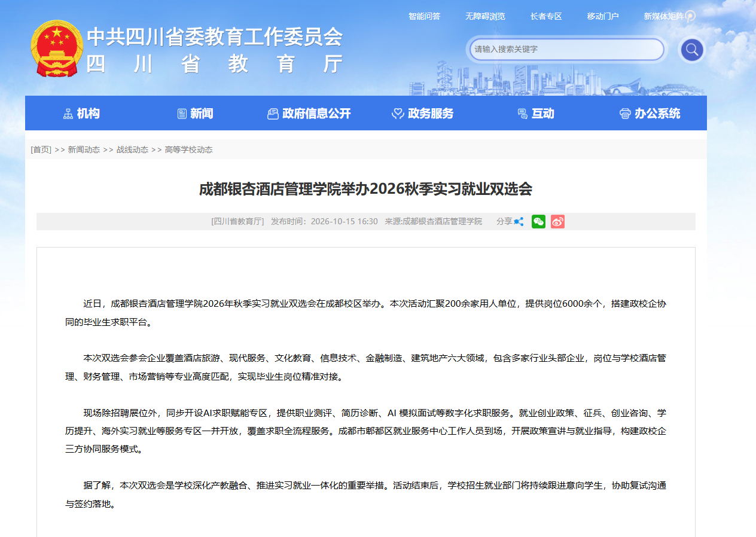Click the paragraph starting 本次双选会参会企业覆盖

coord(365,367)
